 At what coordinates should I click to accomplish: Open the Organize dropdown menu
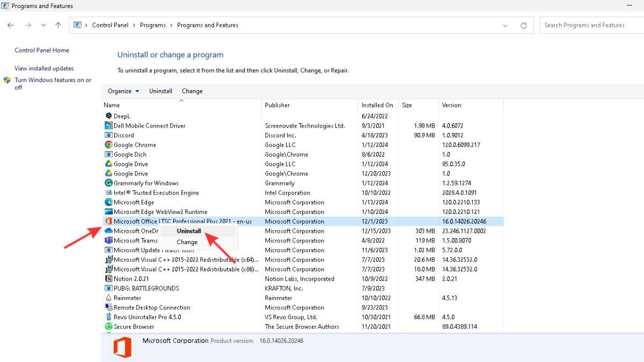(123, 91)
